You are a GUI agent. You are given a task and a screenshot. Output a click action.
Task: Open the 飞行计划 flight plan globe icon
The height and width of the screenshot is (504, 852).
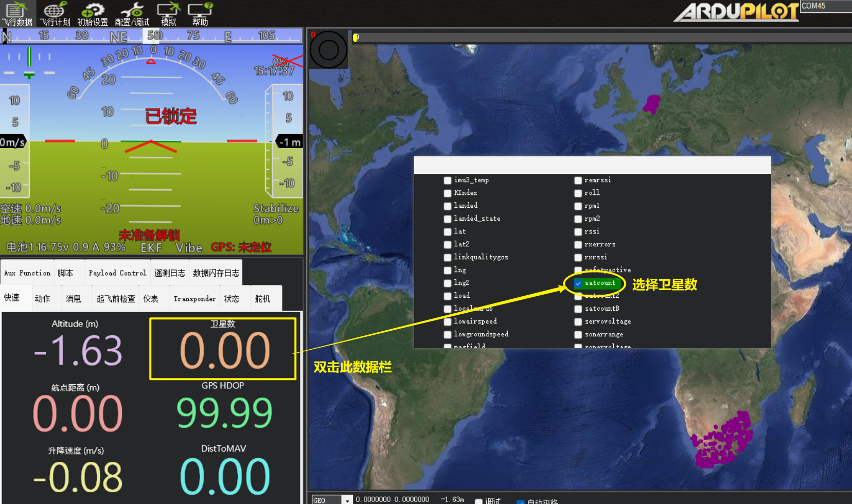55,13
